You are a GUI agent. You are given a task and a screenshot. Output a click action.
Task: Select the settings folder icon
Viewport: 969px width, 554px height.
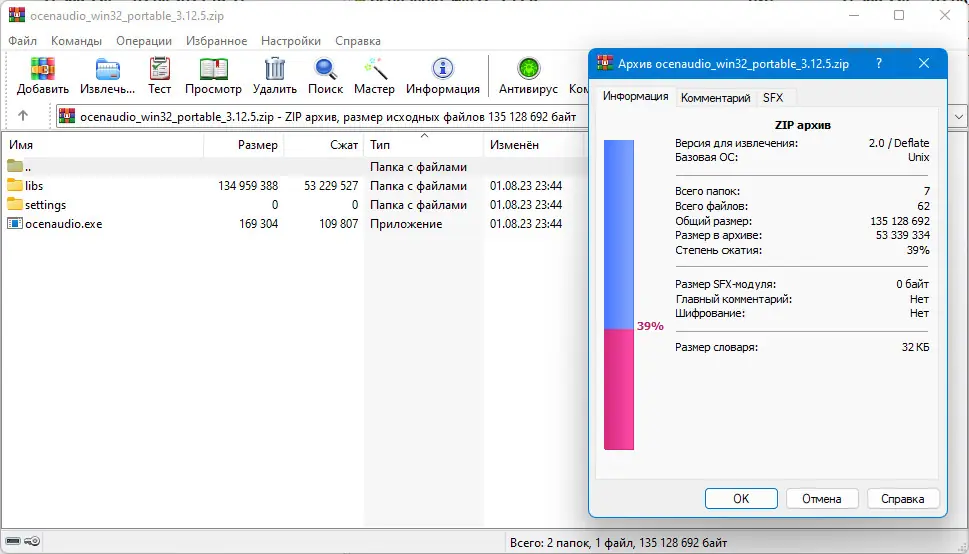15,204
